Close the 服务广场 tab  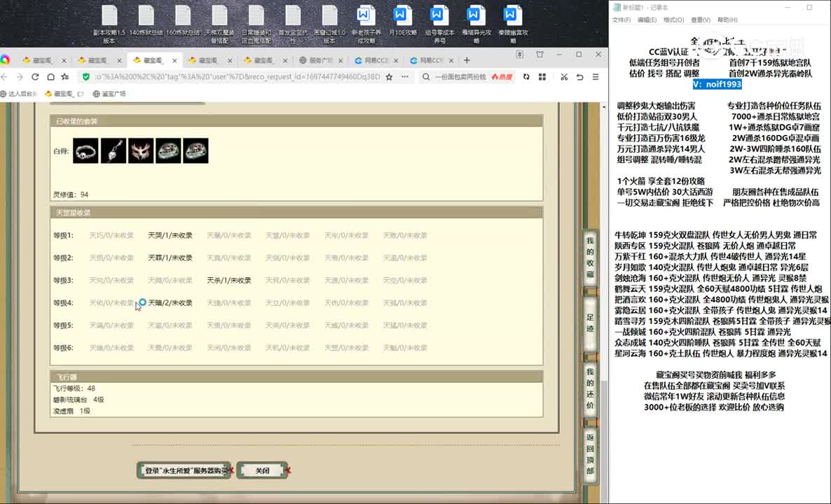pyautogui.click(x=341, y=60)
